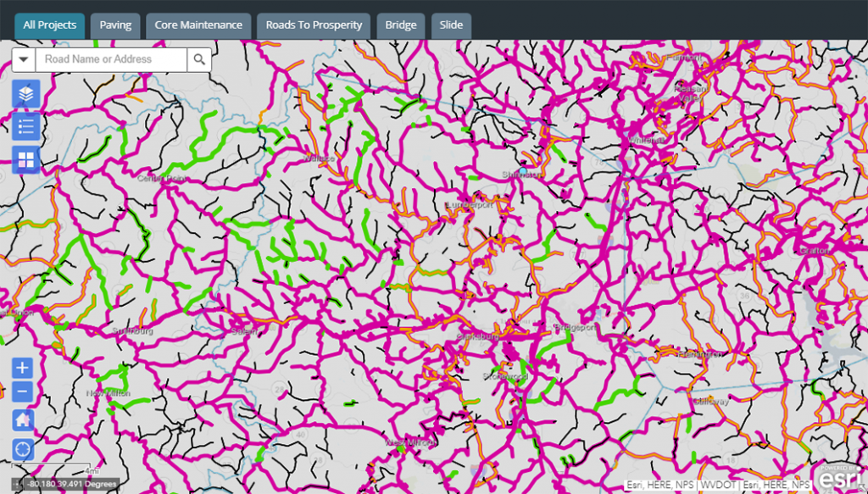
Task: Select the Core Maintenance tab
Action: (198, 25)
